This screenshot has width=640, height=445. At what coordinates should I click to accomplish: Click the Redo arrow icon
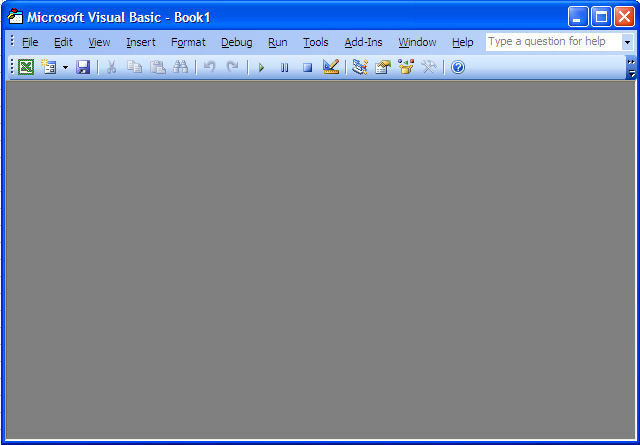click(232, 67)
